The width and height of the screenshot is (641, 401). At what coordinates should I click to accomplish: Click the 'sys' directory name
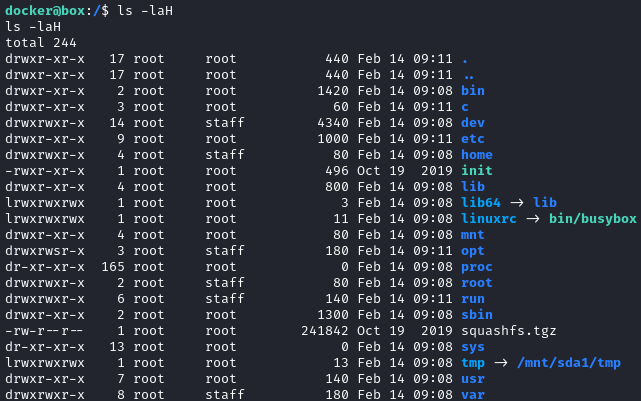click(473, 347)
